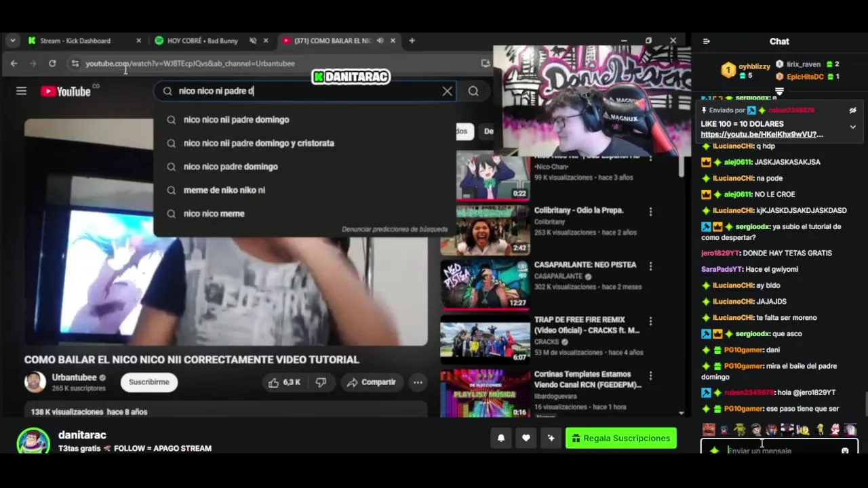Click 'Denunciar predicciones de búsqueda' link
Screen dimensions: 868x488
coord(394,229)
